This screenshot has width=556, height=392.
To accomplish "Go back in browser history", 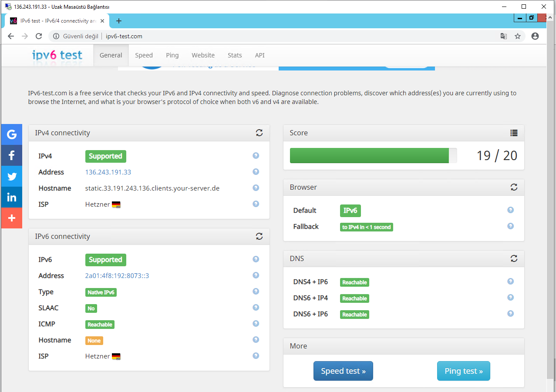I will coord(11,36).
